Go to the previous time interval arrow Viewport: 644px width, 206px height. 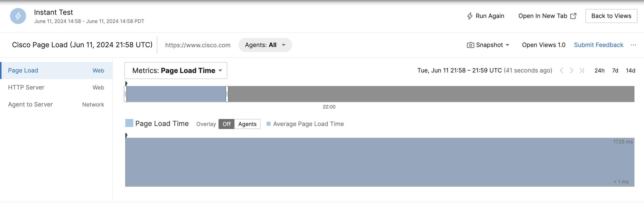coord(562,70)
